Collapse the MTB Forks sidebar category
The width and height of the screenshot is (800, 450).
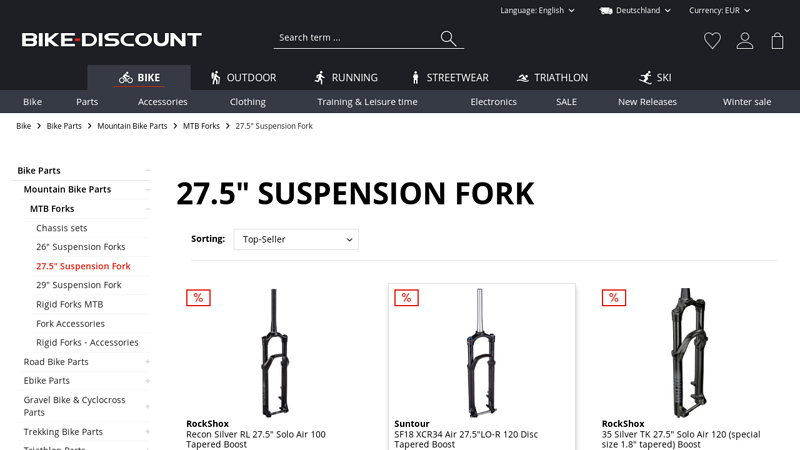point(148,209)
